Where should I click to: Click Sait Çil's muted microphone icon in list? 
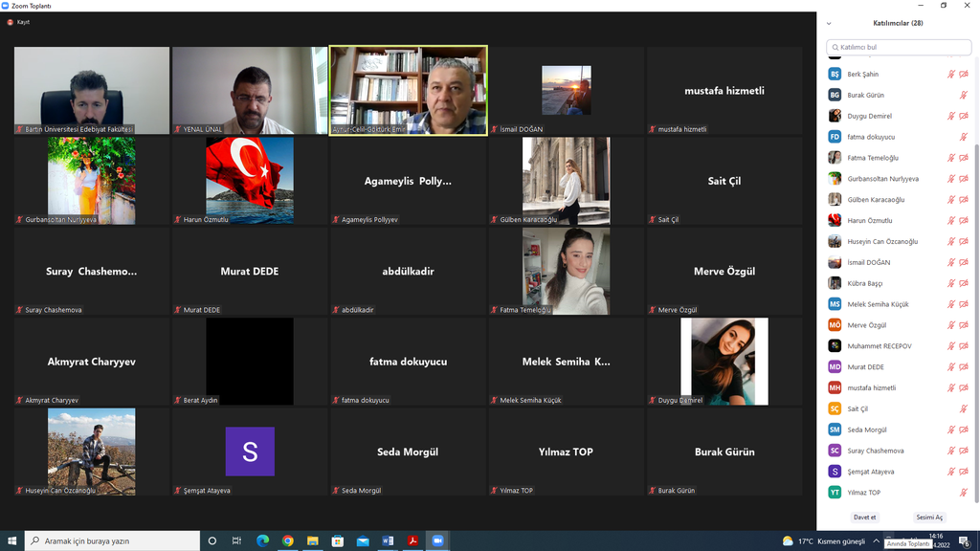click(x=964, y=409)
